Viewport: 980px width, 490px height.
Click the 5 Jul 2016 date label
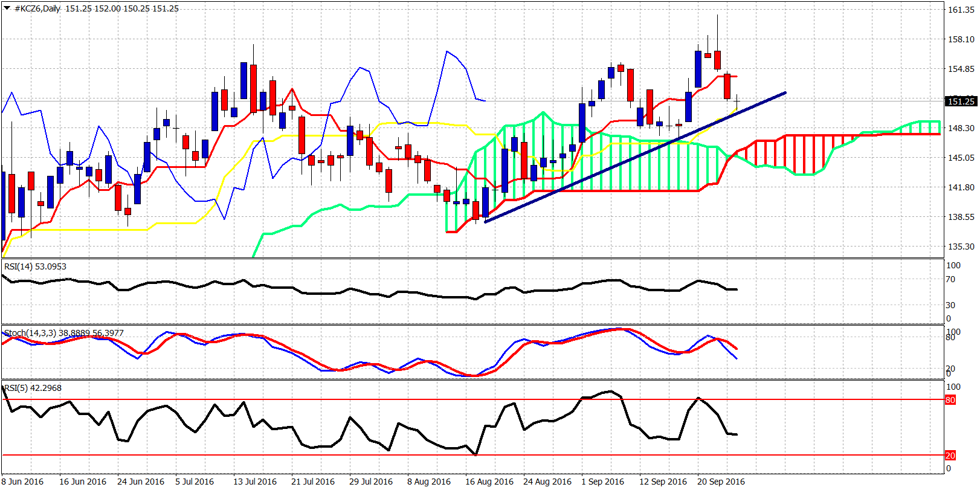195,482
